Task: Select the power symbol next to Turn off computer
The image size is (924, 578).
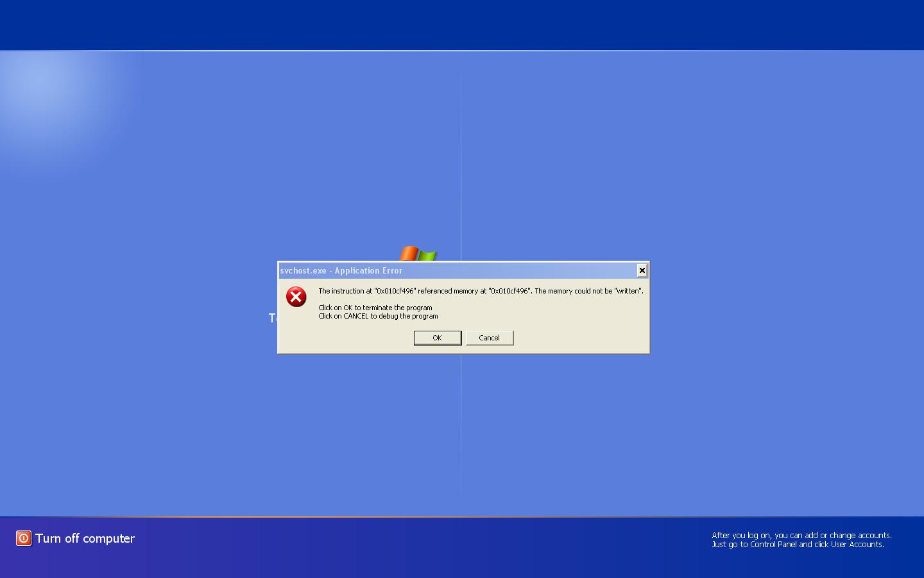Action: coord(23,538)
